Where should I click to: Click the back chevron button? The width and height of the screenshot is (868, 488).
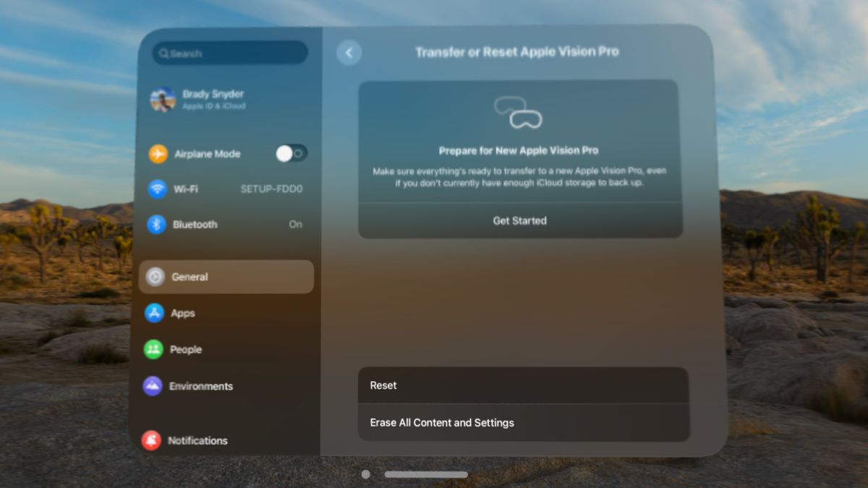(x=349, y=52)
